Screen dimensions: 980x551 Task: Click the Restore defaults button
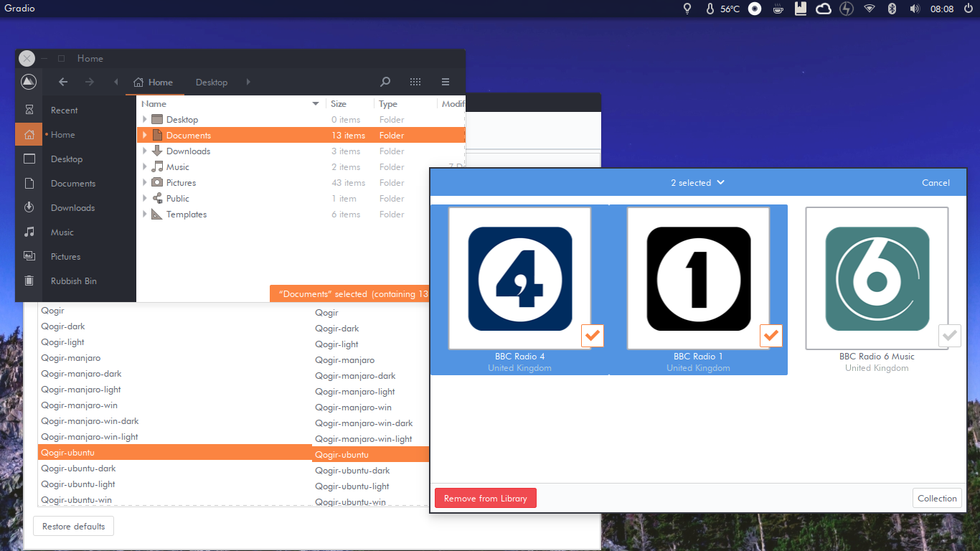73,525
